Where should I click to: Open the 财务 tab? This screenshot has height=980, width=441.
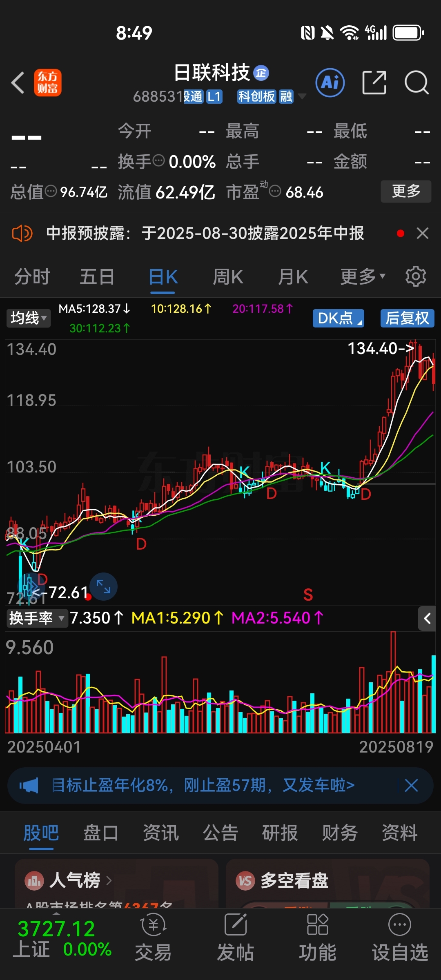click(x=340, y=833)
